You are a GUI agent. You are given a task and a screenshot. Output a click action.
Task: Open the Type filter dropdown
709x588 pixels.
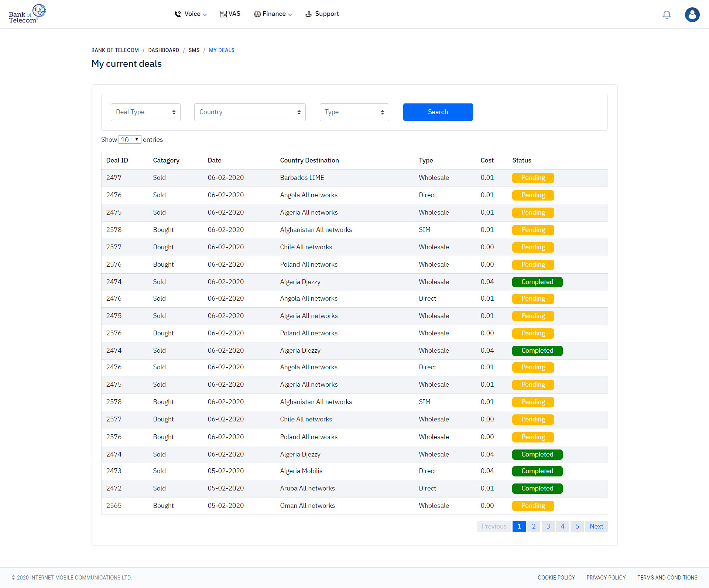[354, 112]
